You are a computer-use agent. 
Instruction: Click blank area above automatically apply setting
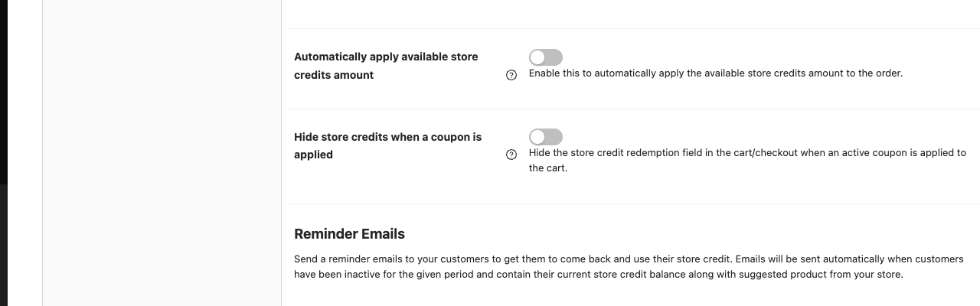(634, 14)
